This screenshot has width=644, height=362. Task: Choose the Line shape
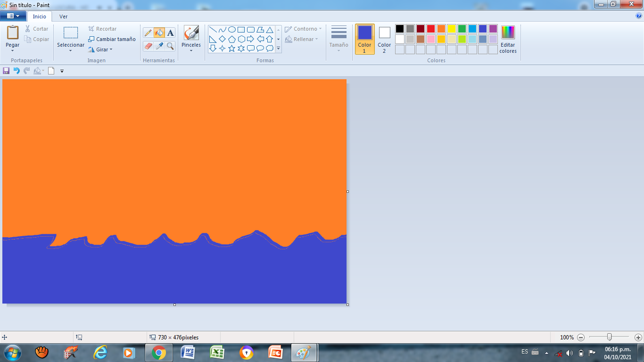(213, 29)
